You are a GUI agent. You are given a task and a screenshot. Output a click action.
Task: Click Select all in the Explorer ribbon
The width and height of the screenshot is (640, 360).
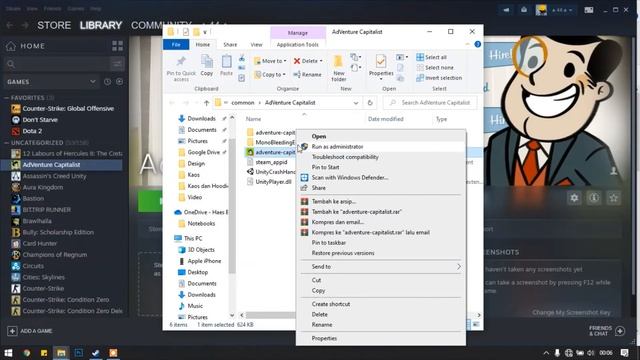pyautogui.click(x=431, y=57)
